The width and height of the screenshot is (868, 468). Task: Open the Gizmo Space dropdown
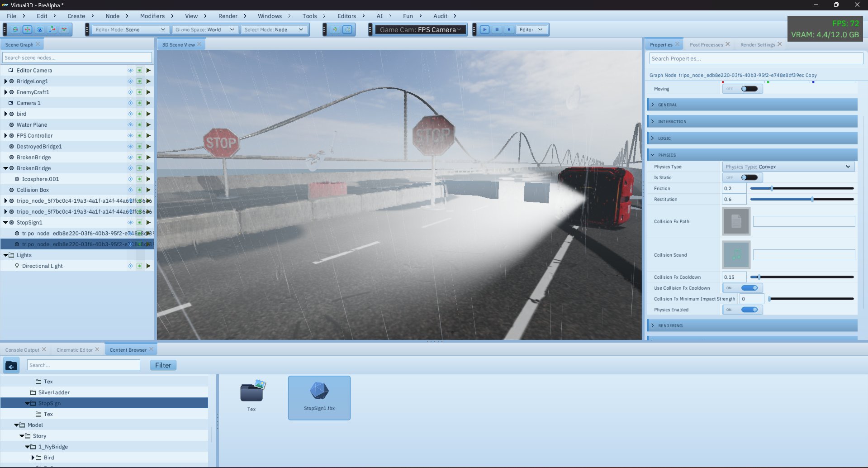205,29
